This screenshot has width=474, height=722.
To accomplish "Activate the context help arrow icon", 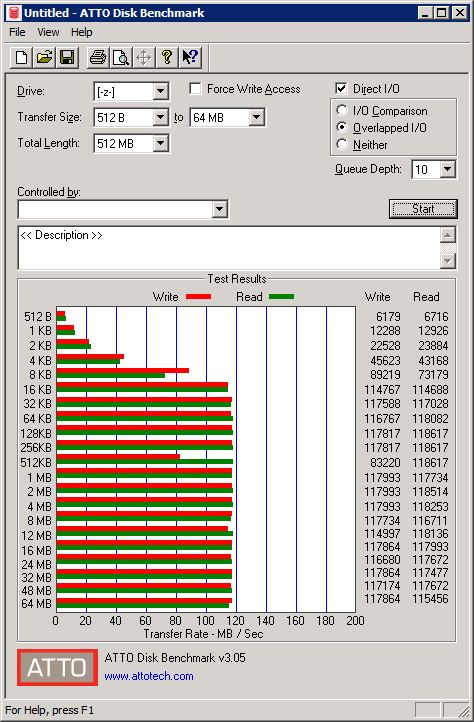I will (190, 58).
